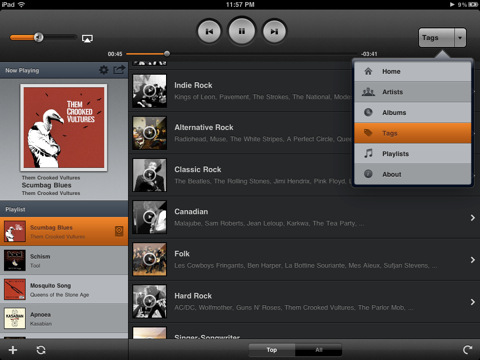Viewport: 480px width, 360px height.
Task: Select Tags from the navigation menu
Action: 413,133
